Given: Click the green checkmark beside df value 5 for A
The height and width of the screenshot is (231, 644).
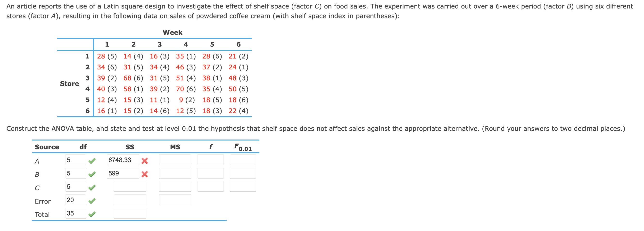Looking at the screenshot, I should pyautogui.click(x=92, y=159).
